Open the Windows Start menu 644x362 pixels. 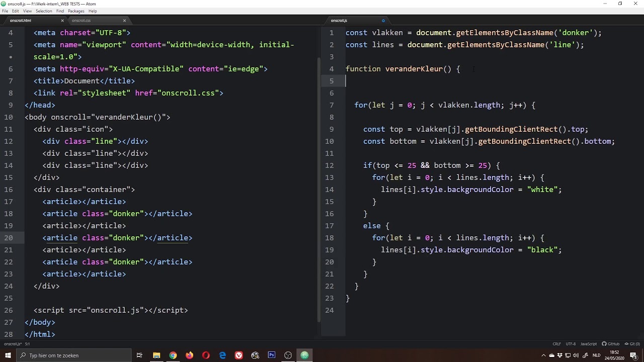pos(8,355)
